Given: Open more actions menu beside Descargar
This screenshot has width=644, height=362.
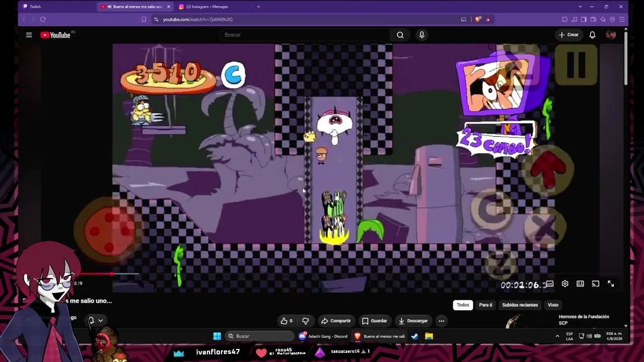Looking at the screenshot, I should pos(441,321).
